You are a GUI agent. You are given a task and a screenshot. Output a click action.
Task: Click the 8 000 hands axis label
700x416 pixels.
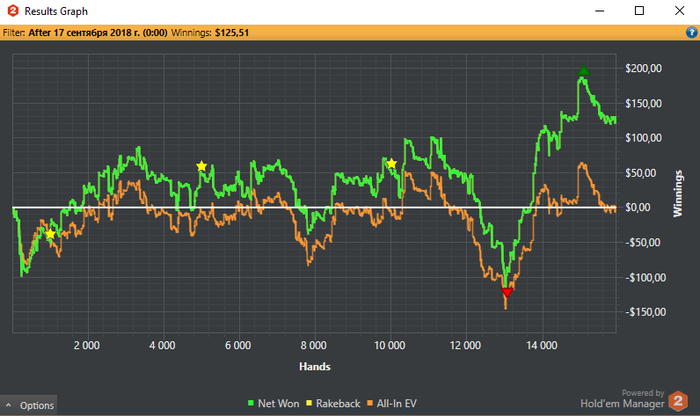[x=313, y=345]
